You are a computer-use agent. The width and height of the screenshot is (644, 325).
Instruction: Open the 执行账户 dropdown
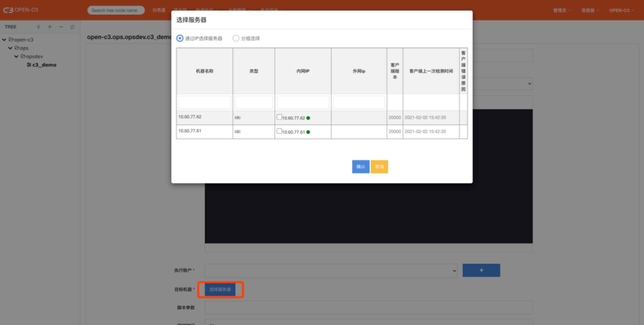tap(331, 271)
